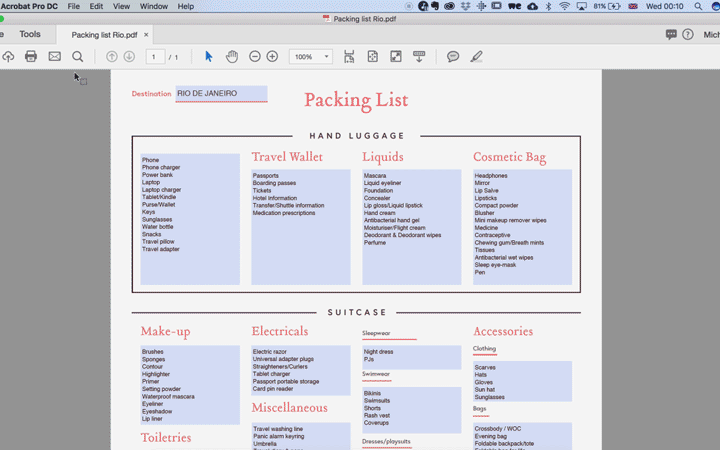Zoom out with the minus button
Image resolution: width=720 pixels, height=450 pixels.
pyautogui.click(x=255, y=56)
